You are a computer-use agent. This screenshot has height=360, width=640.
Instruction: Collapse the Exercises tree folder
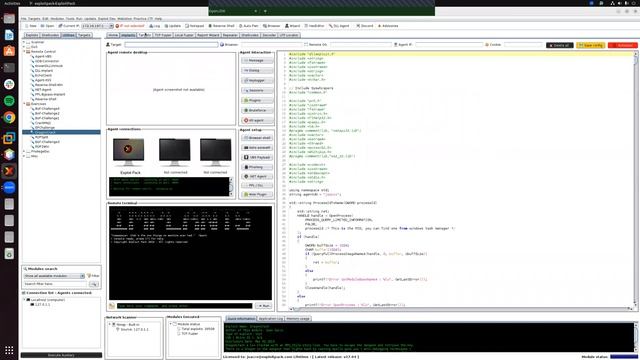[x=24, y=104]
